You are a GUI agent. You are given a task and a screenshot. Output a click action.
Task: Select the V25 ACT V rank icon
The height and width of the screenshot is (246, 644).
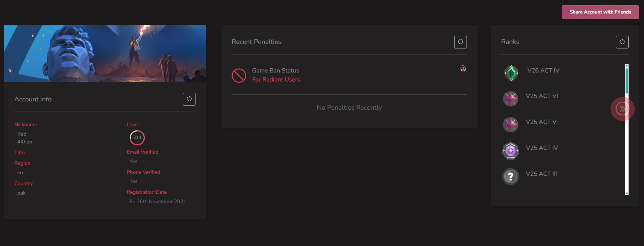[511, 125]
